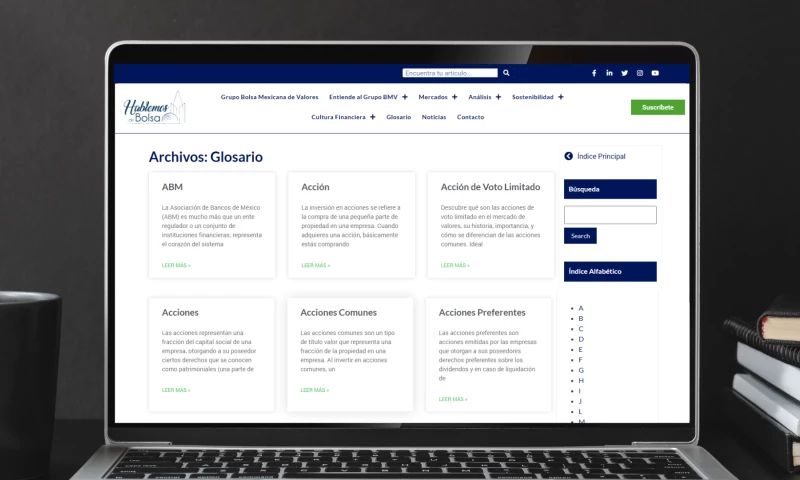Click the Índice Alfabético sidebar heading
This screenshot has height=480, width=800.
[610, 271]
